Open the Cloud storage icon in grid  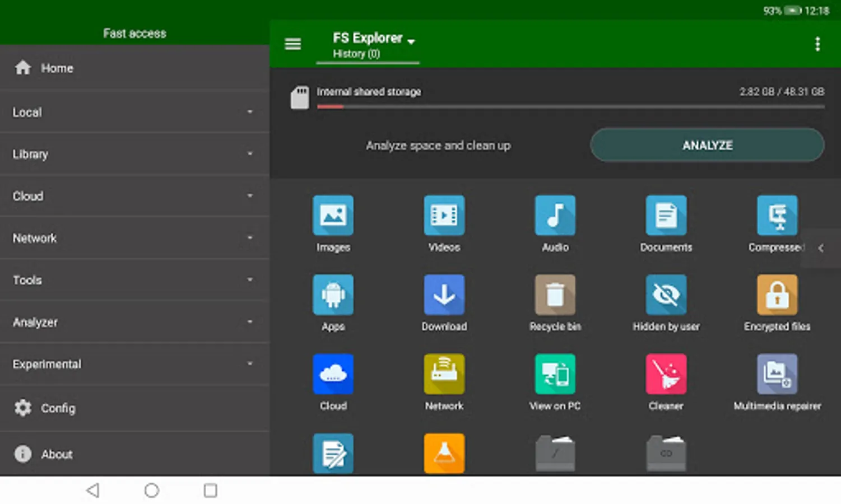333,374
